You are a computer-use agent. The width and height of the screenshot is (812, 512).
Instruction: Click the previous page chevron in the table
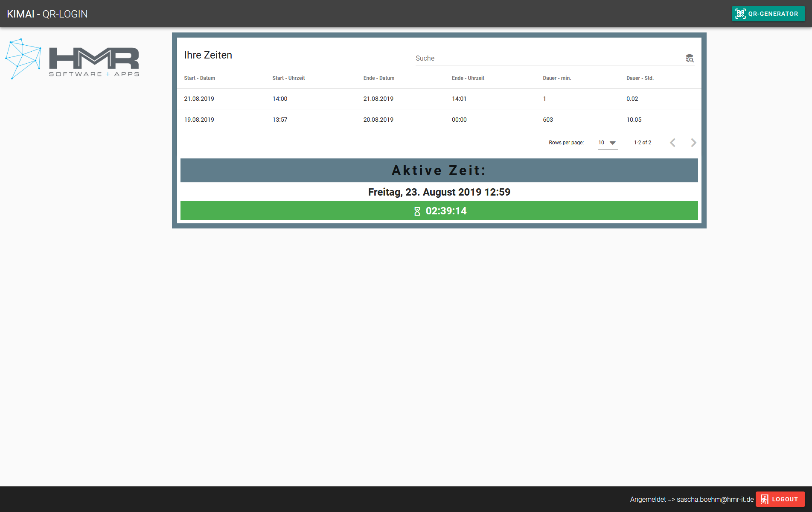(x=673, y=143)
